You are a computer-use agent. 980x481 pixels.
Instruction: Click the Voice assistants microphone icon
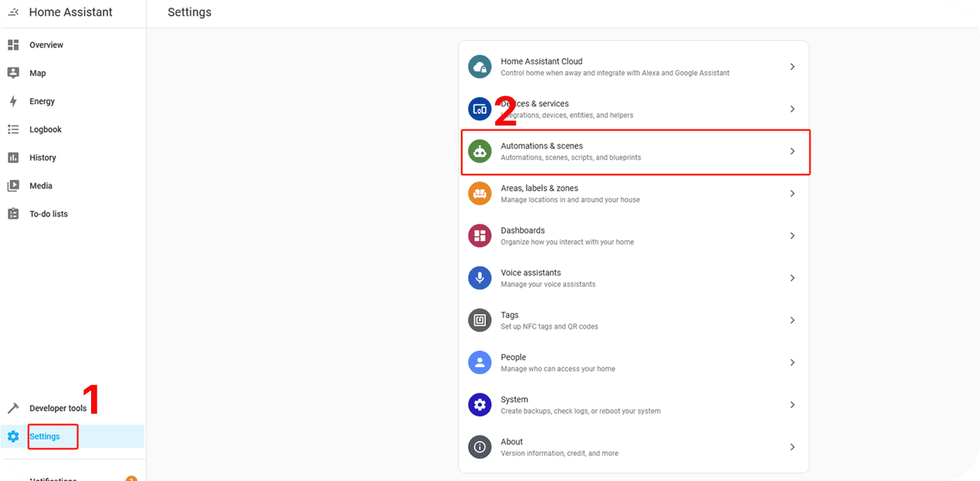point(479,278)
